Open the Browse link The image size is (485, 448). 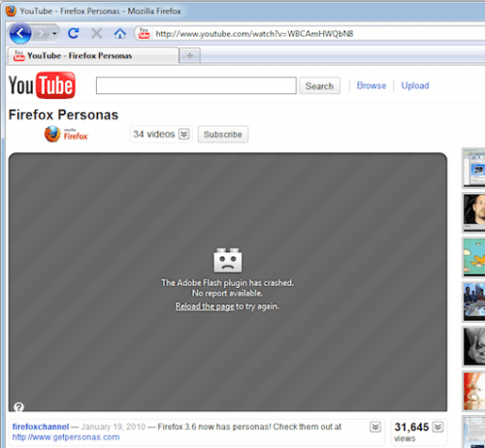tap(372, 85)
